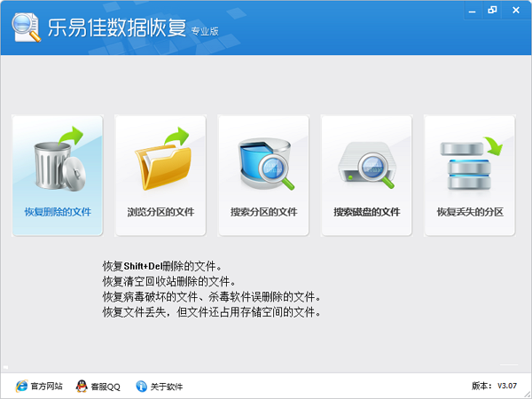Open the 客服QQ support link
This screenshot has width=532, height=399.
coord(106,387)
